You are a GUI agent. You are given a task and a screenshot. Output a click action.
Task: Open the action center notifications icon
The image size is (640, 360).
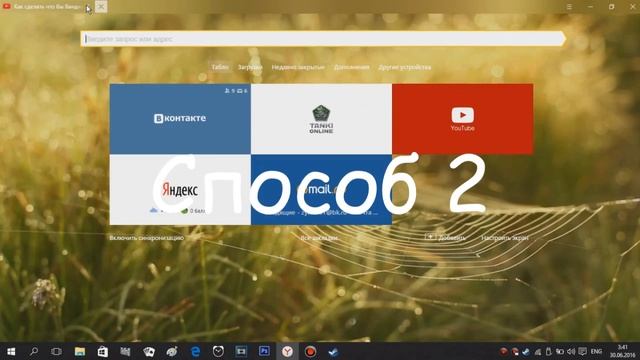[x=582, y=351]
